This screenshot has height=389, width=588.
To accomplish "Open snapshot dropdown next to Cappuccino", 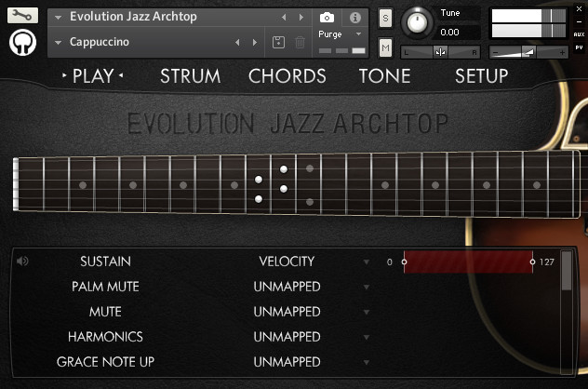I will coord(58,43).
